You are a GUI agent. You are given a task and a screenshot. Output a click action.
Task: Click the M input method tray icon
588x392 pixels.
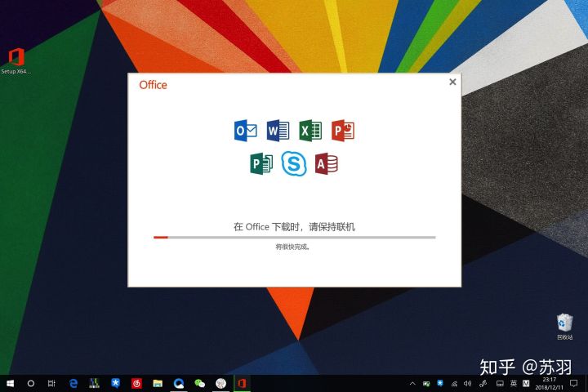[x=526, y=383]
